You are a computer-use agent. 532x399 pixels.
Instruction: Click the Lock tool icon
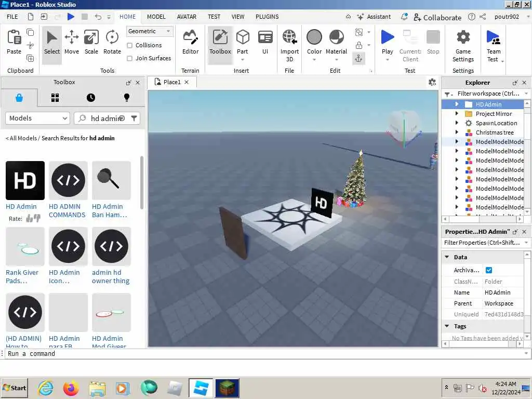359,45
